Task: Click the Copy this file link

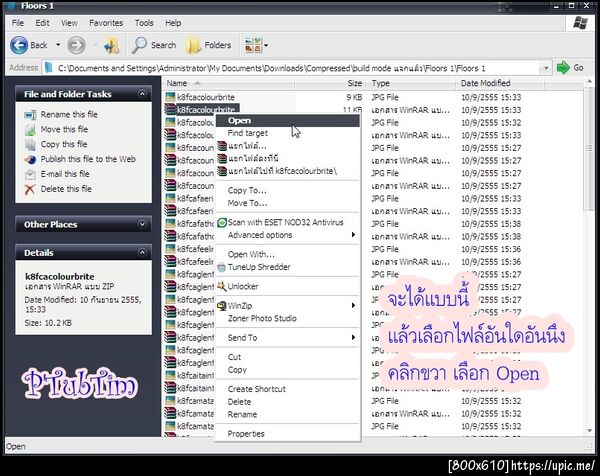Action: (x=64, y=144)
